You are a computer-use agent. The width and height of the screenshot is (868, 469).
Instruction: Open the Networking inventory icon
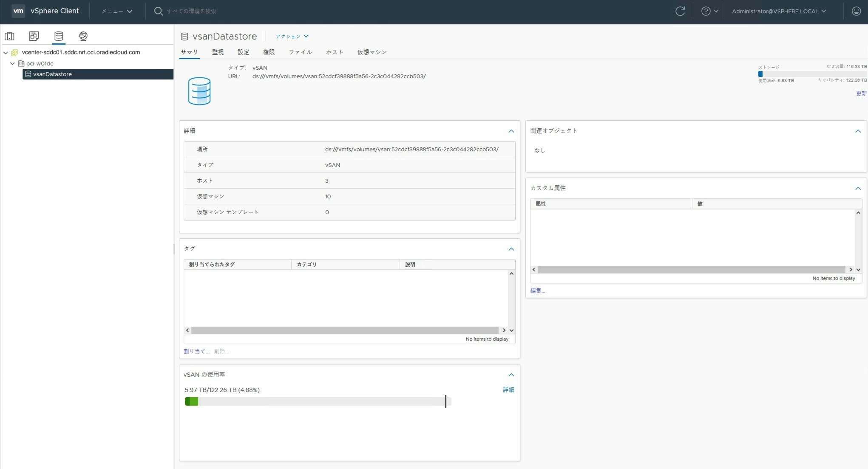83,36
